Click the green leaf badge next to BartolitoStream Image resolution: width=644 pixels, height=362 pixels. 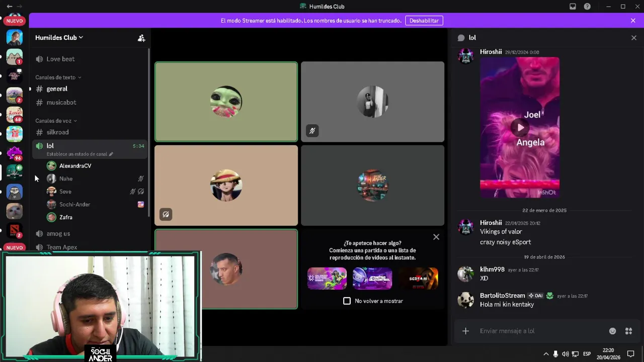pyautogui.click(x=550, y=296)
